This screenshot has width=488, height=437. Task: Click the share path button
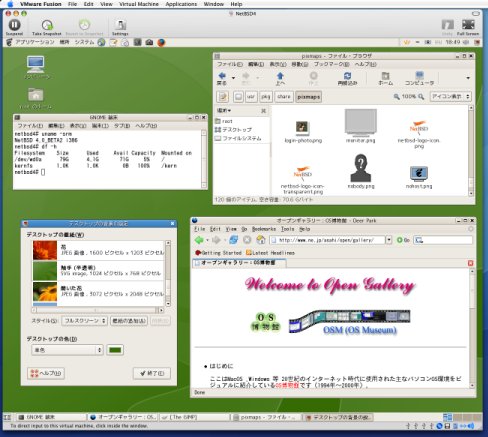pos(284,97)
